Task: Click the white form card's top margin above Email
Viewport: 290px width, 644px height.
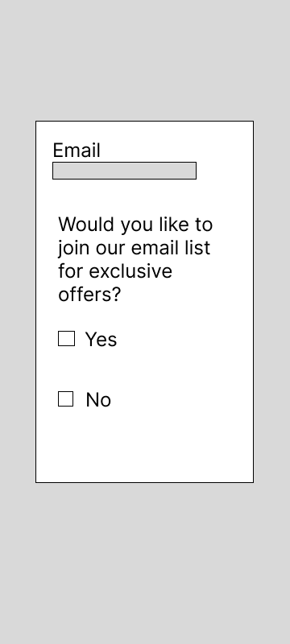Action: point(144,130)
